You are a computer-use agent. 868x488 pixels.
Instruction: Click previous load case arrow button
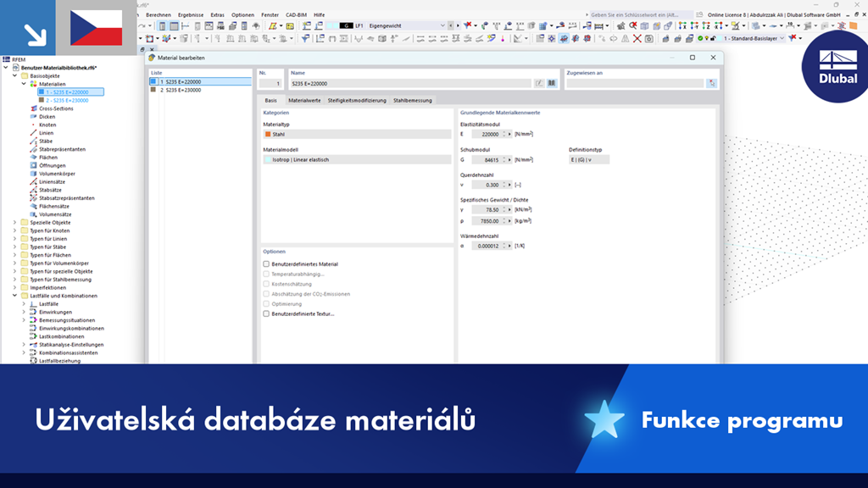pos(451,25)
